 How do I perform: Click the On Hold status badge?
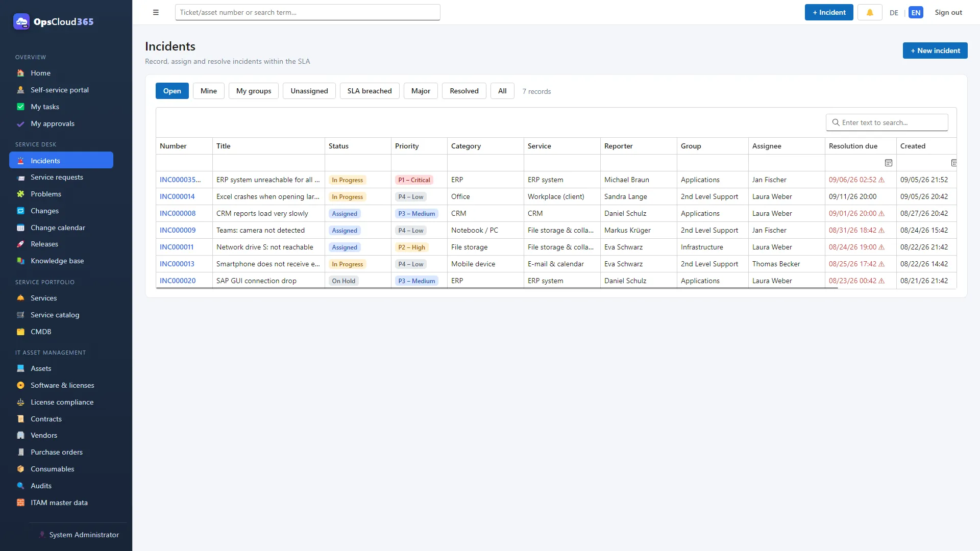344,281
